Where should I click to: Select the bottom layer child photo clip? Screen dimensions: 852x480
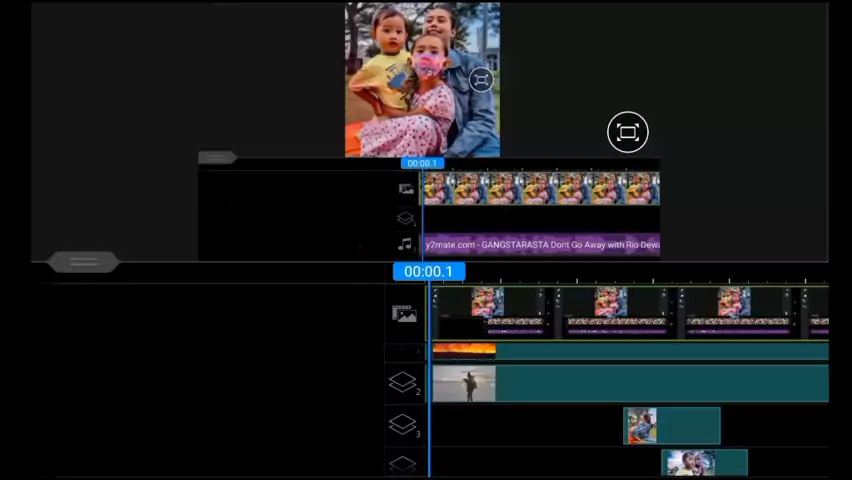pos(703,462)
